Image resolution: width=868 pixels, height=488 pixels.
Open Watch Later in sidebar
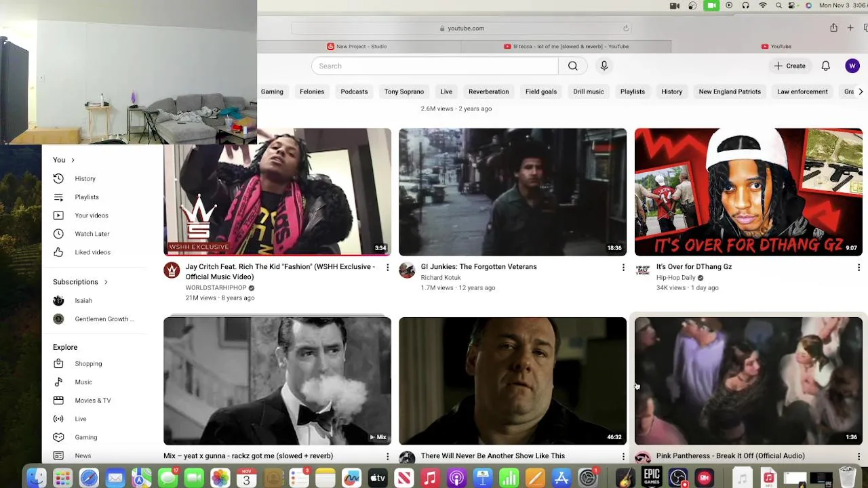(x=92, y=234)
